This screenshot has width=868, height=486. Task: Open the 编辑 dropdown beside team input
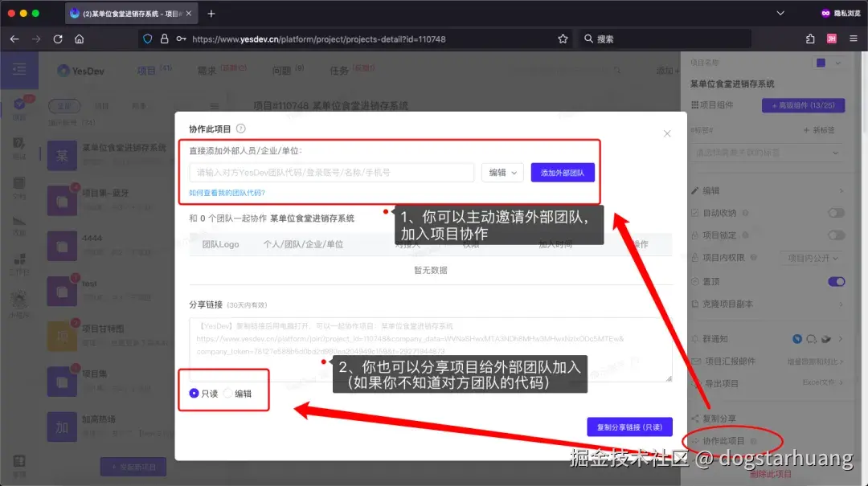(x=502, y=171)
